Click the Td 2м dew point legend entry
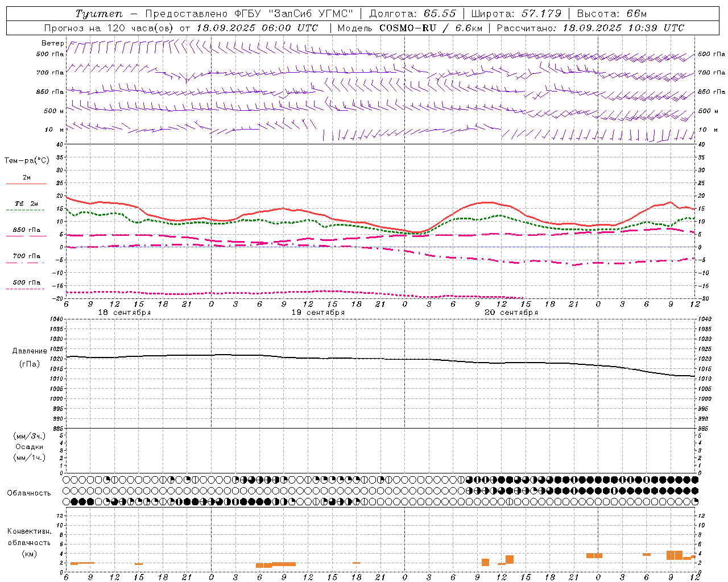Viewport: 728px width, 582px height. pyautogui.click(x=27, y=203)
